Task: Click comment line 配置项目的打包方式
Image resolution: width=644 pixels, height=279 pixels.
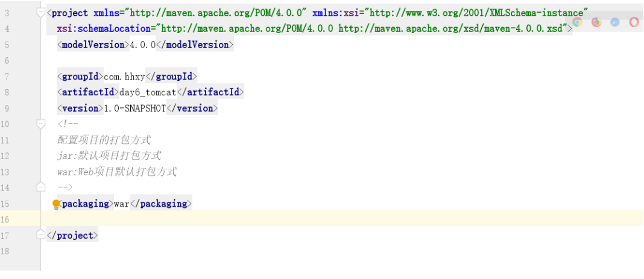Action: pyautogui.click(x=104, y=140)
